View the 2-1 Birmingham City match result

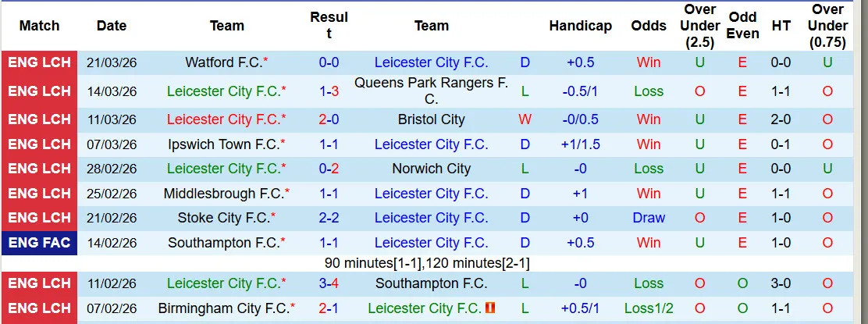coord(329,308)
